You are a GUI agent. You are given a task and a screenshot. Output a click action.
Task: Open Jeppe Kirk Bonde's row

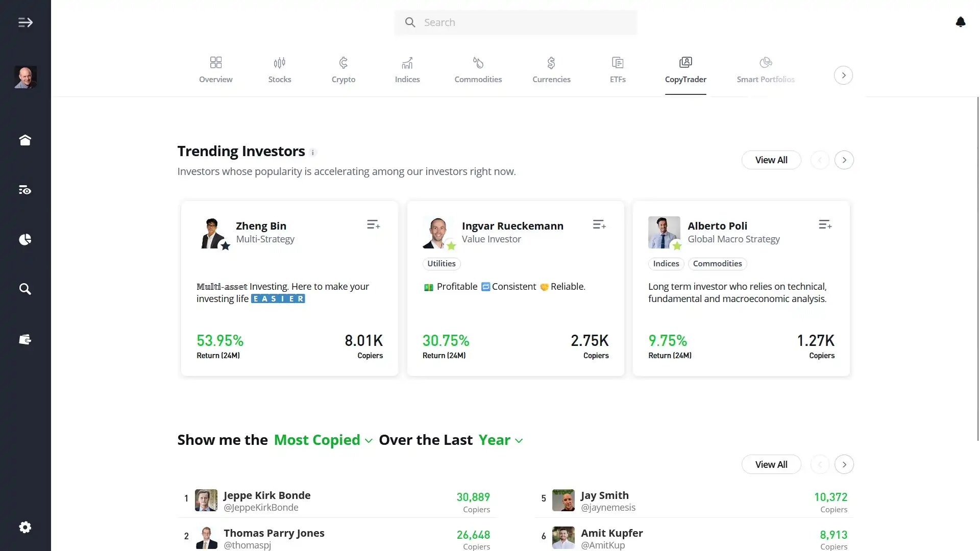click(x=337, y=500)
